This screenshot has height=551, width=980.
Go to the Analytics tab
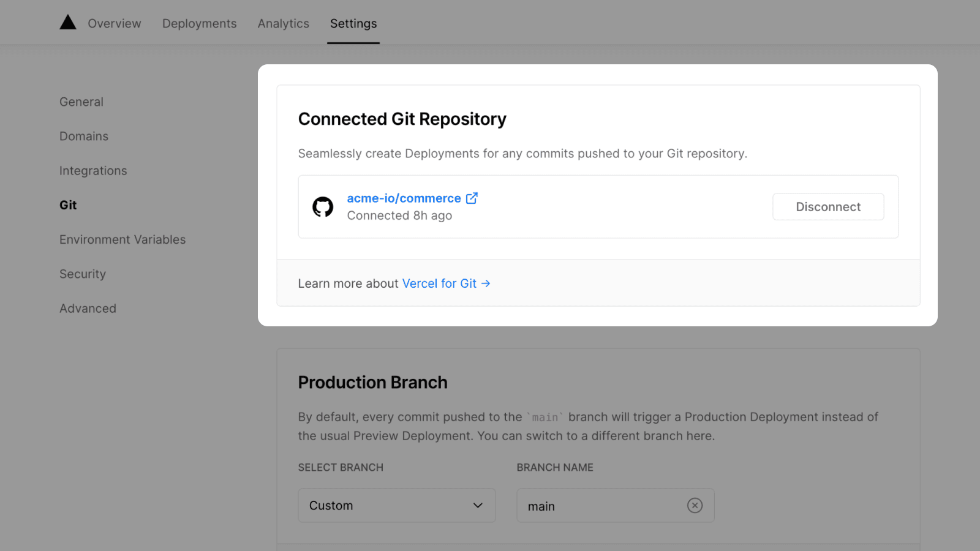pyautogui.click(x=283, y=23)
